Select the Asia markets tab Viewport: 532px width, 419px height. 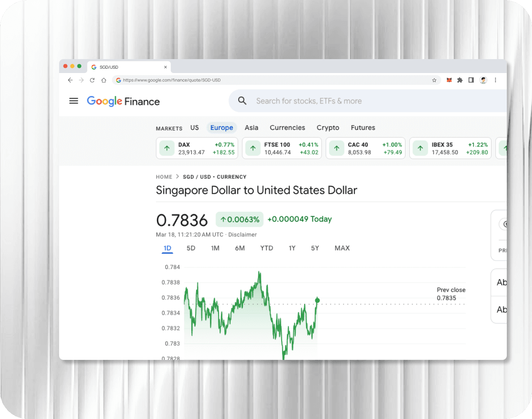pyautogui.click(x=251, y=127)
